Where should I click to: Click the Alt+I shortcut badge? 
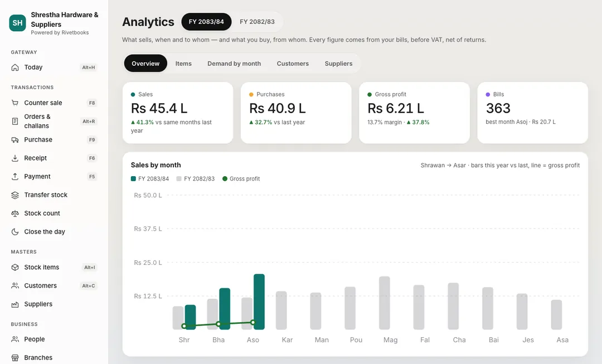pyautogui.click(x=89, y=267)
